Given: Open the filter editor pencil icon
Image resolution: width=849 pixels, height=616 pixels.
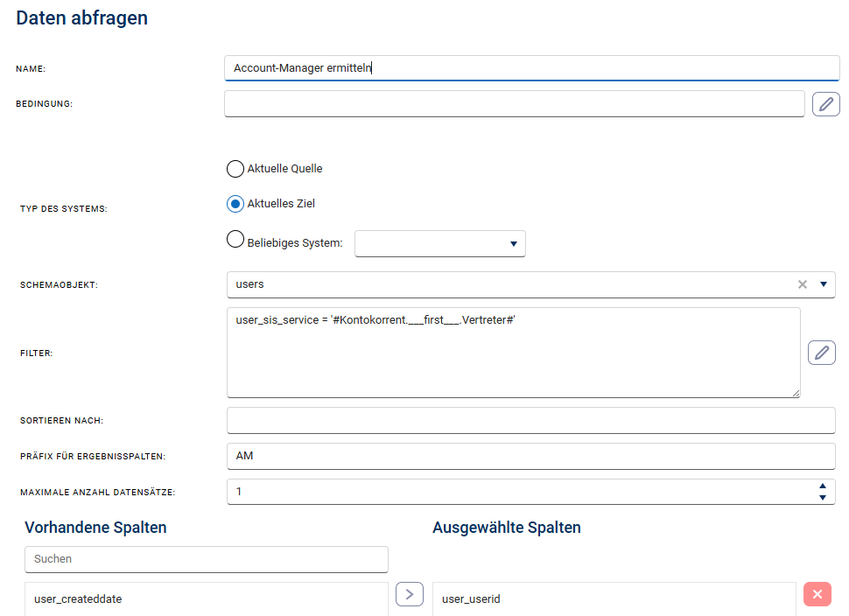Looking at the screenshot, I should (x=821, y=352).
